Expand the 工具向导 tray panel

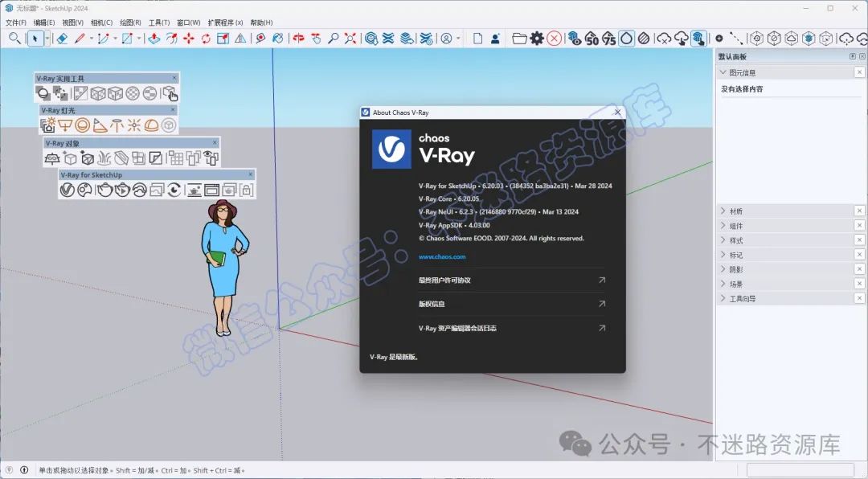point(723,298)
